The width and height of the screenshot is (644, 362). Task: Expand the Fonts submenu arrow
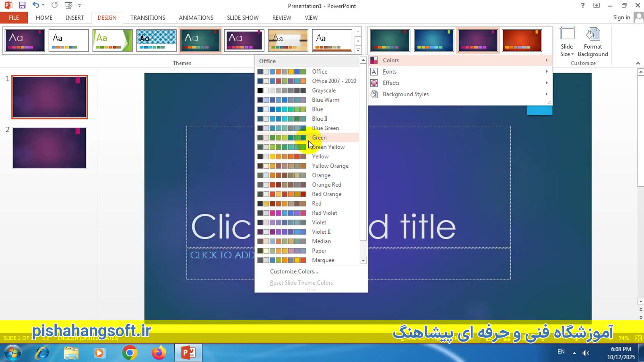tap(547, 72)
